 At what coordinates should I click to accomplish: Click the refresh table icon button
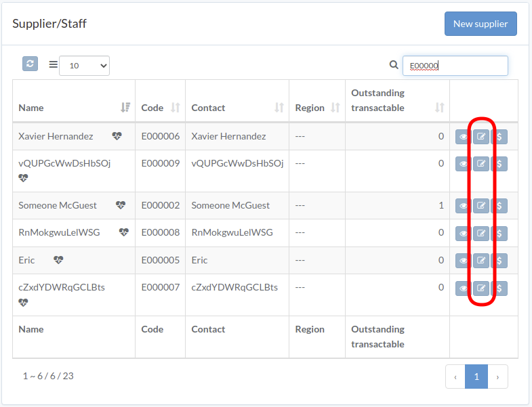(30, 64)
